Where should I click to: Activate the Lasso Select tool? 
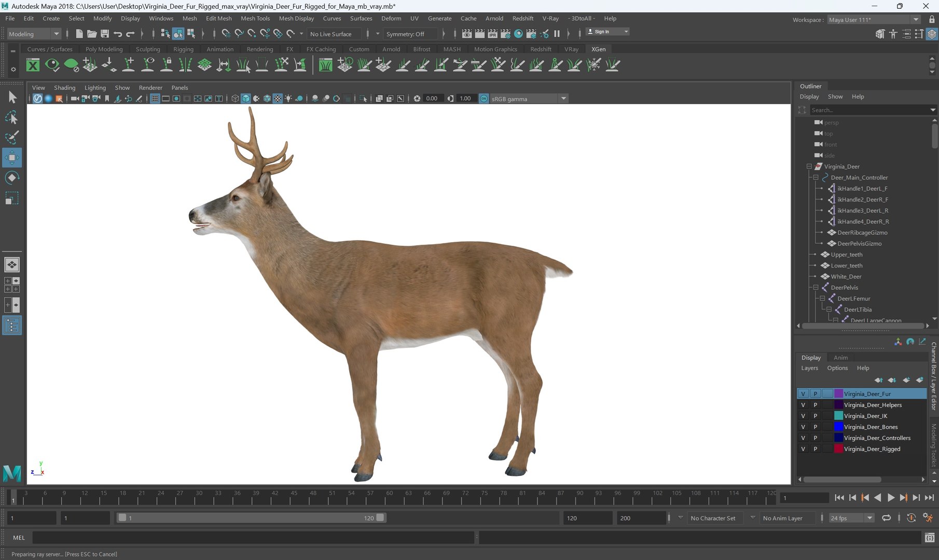[x=12, y=118]
